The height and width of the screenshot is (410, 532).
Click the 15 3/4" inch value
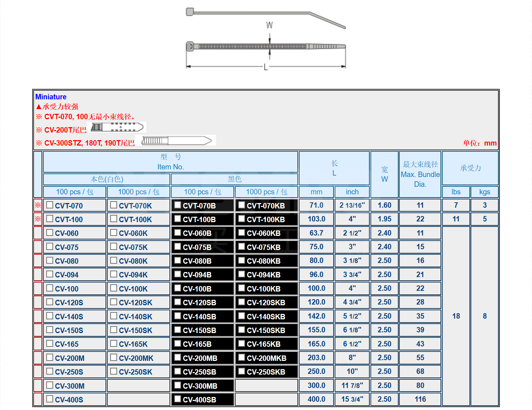(x=352, y=399)
